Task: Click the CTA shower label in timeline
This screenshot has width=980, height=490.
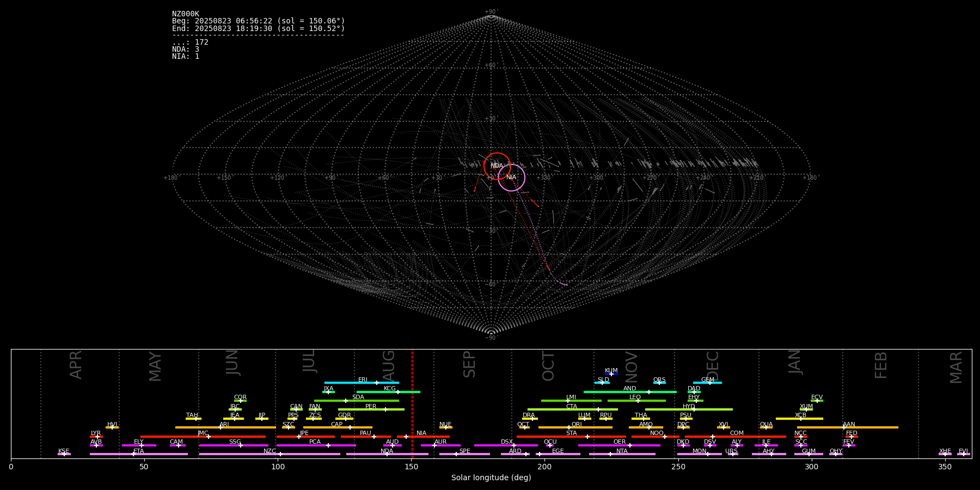Action: [572, 407]
